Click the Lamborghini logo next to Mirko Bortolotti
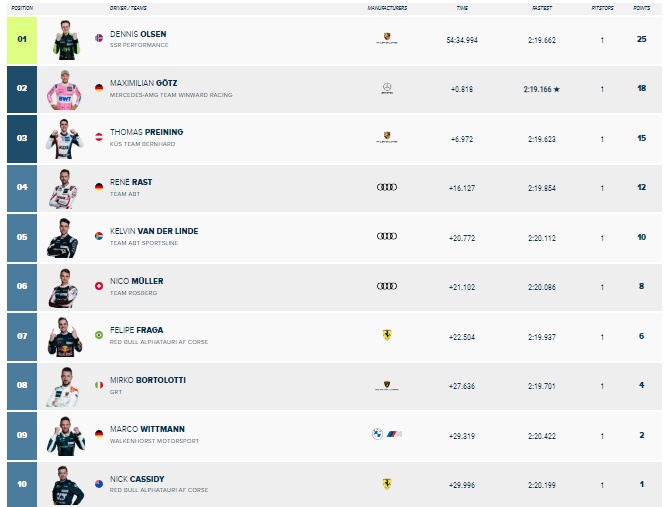 [387, 385]
